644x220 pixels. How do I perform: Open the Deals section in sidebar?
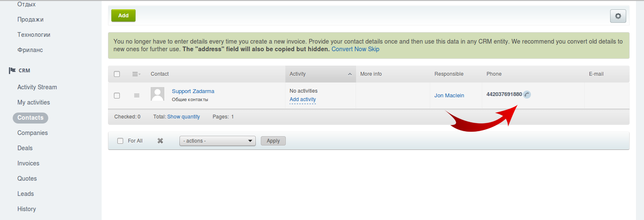point(25,148)
